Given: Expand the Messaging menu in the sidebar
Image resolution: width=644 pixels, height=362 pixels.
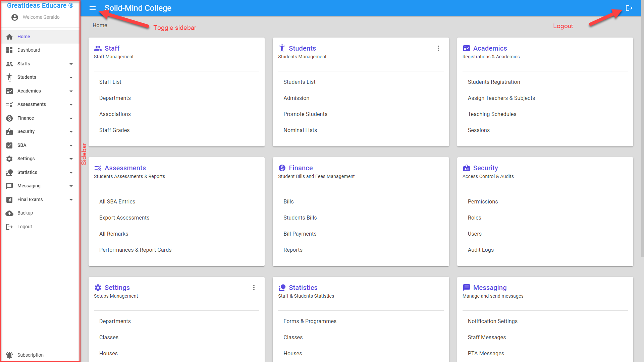Looking at the screenshot, I should click(x=29, y=186).
